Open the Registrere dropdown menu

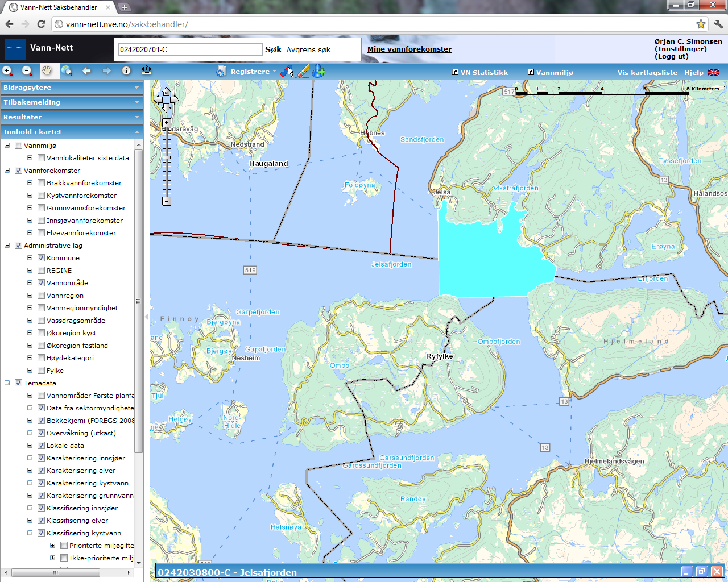[x=254, y=72]
